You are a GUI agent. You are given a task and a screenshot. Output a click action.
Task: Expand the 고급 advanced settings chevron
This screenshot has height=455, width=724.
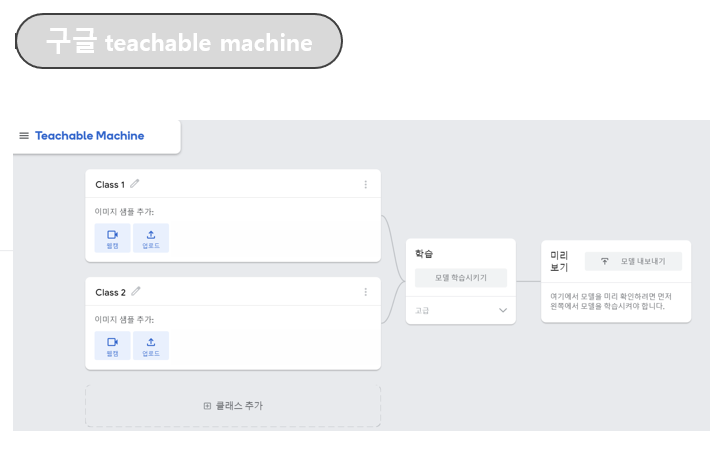tap(503, 310)
